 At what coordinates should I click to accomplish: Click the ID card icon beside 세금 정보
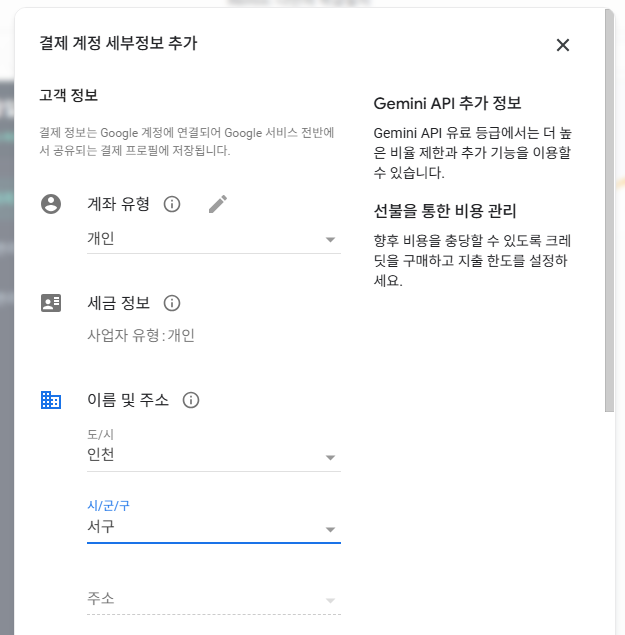51,303
